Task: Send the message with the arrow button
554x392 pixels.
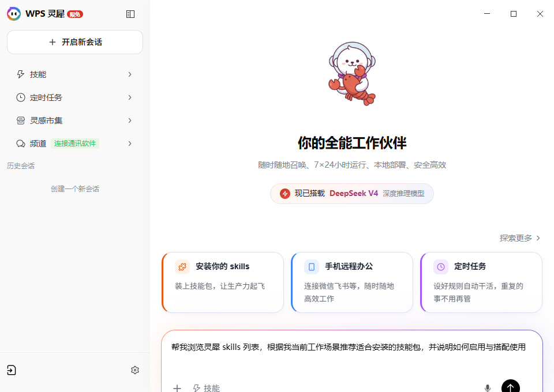Action: 511,387
